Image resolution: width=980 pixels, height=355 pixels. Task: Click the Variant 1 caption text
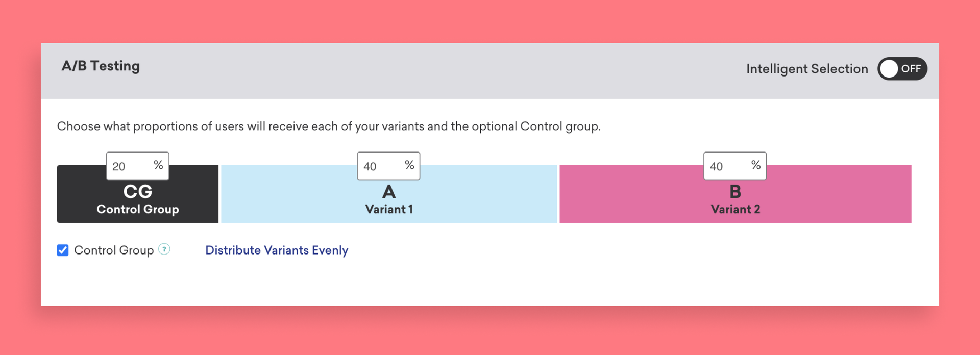389,209
